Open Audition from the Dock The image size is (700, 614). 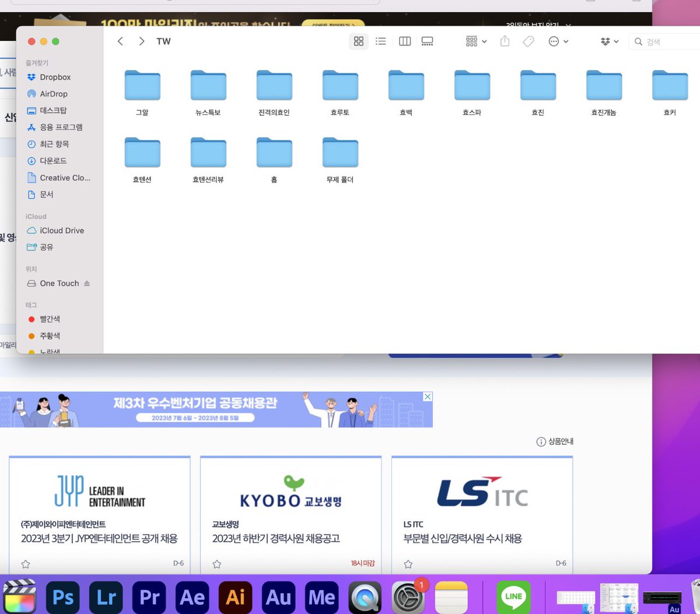279,597
